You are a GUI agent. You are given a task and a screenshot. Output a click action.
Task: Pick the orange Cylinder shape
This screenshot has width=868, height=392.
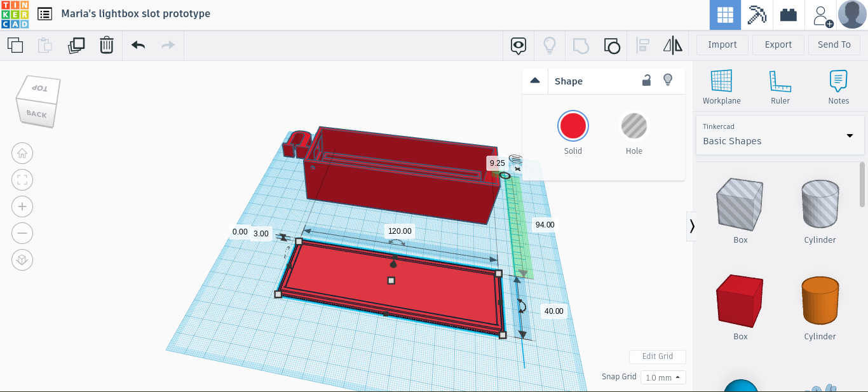(x=820, y=300)
